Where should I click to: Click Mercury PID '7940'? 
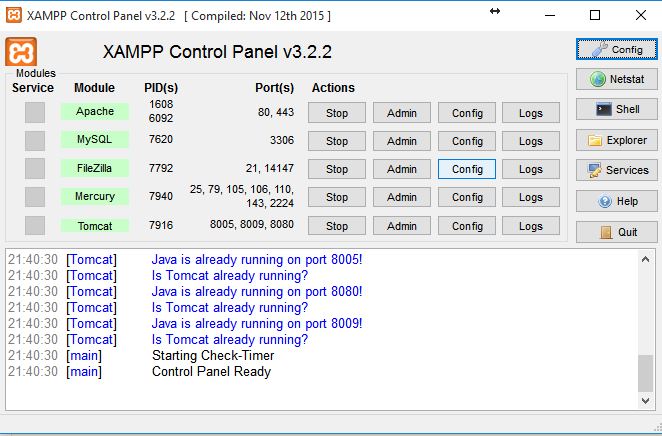161,196
